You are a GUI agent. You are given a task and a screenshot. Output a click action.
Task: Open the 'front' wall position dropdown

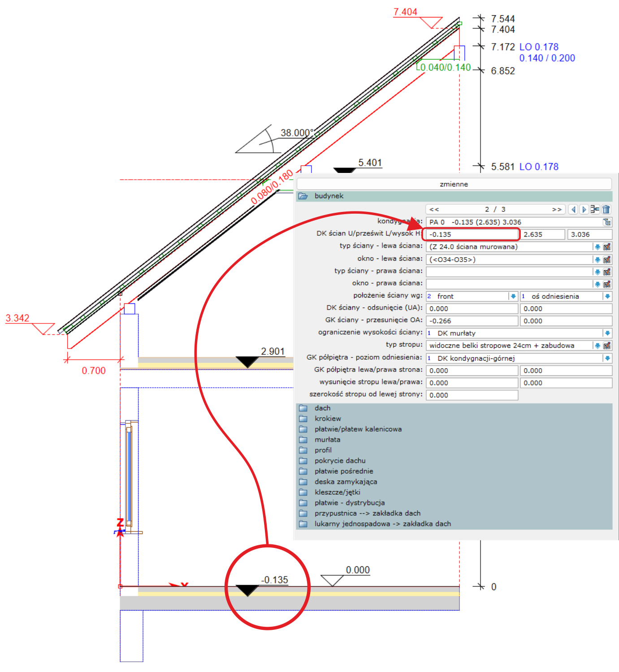513,296
